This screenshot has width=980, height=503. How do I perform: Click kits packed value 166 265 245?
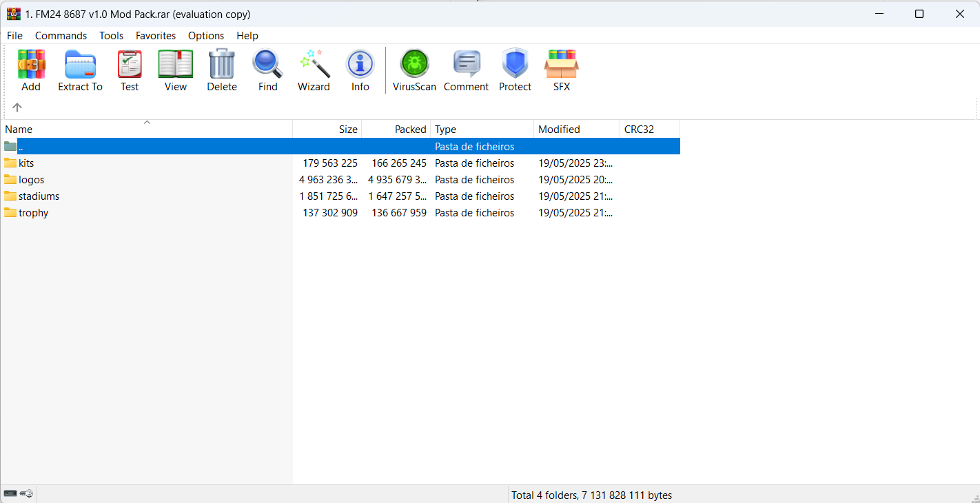399,163
